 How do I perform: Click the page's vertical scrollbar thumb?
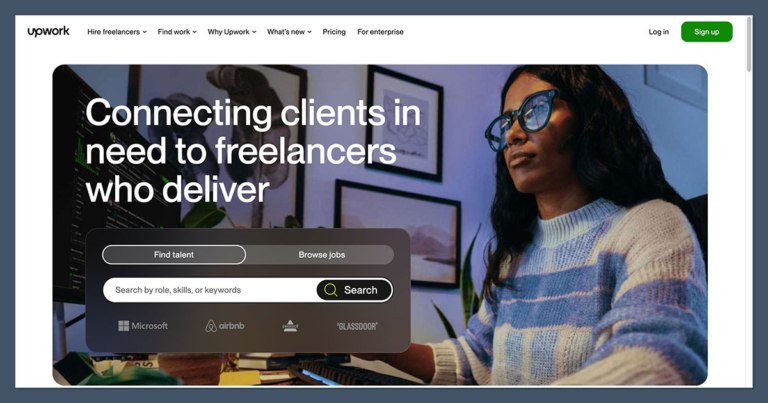(749, 45)
